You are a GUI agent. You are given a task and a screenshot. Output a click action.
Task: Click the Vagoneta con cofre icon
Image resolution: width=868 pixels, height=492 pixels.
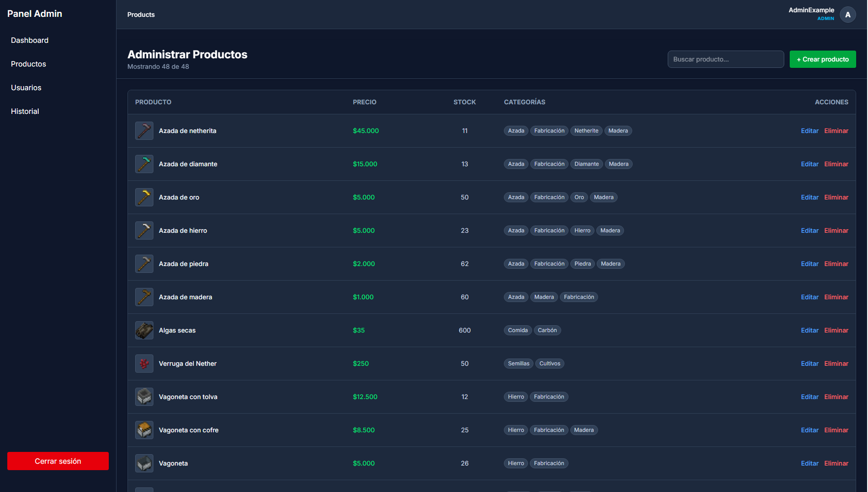tap(144, 430)
